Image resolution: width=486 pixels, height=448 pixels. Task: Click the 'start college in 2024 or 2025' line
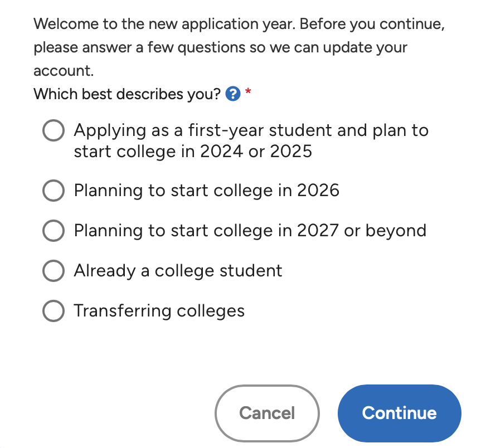click(193, 152)
